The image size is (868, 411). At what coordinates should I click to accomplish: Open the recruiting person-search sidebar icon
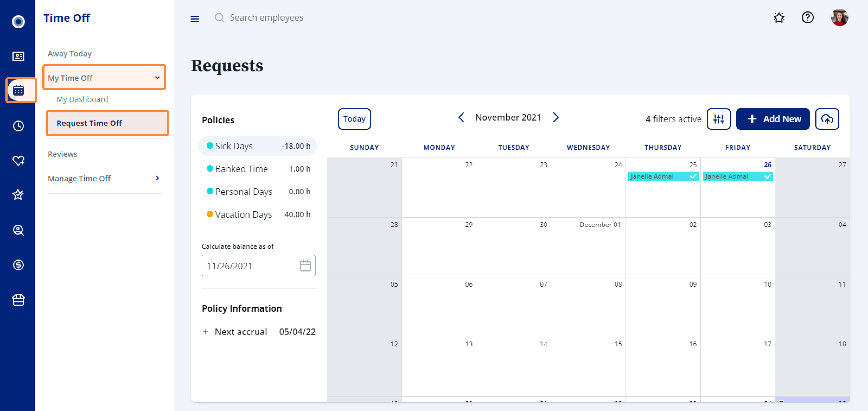(x=18, y=230)
